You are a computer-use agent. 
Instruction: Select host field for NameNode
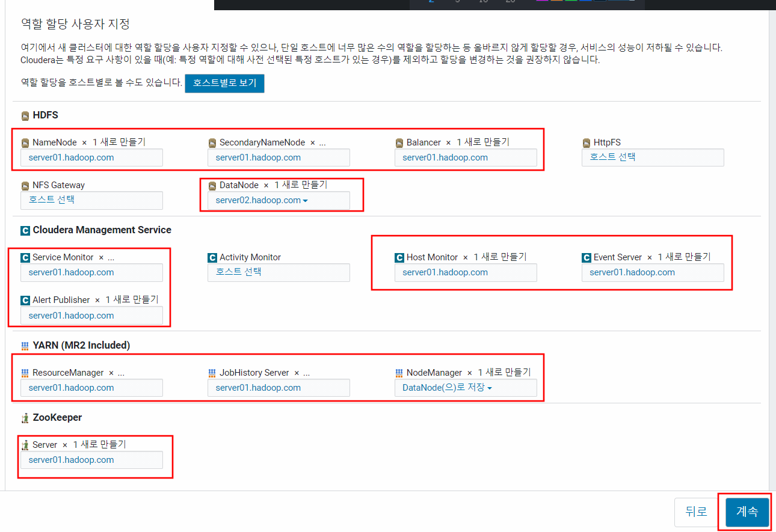tap(91, 157)
